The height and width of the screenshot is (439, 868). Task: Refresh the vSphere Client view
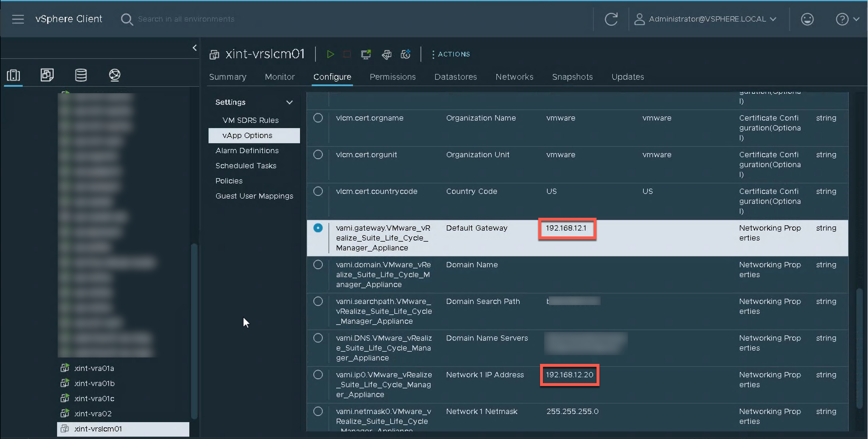[x=611, y=19]
